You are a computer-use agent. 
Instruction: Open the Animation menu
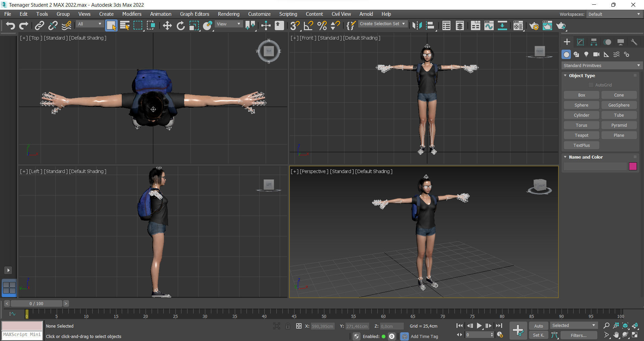pos(161,14)
